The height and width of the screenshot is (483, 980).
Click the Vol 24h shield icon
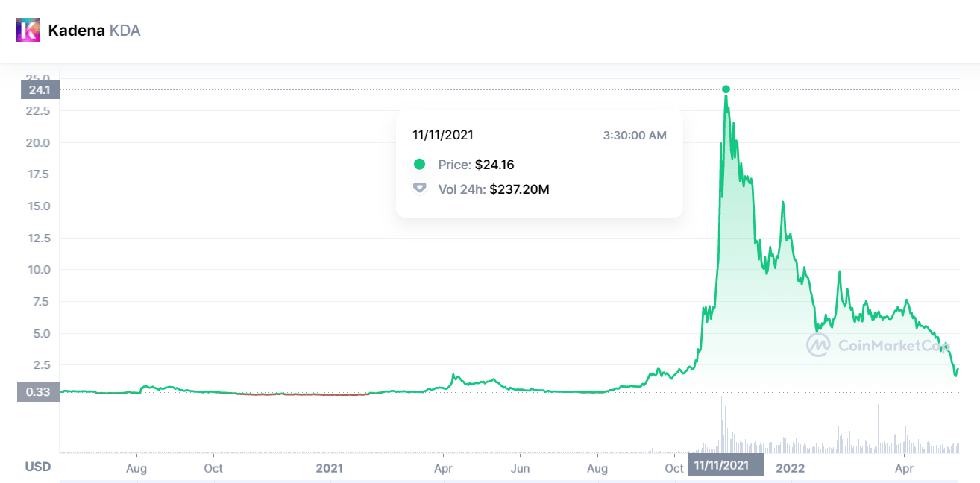tap(420, 189)
